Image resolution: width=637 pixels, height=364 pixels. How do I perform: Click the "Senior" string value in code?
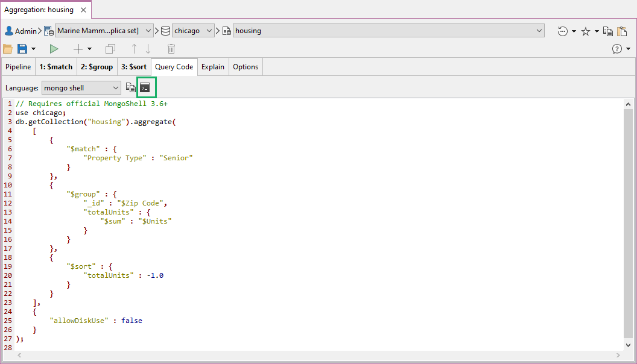pyautogui.click(x=176, y=158)
